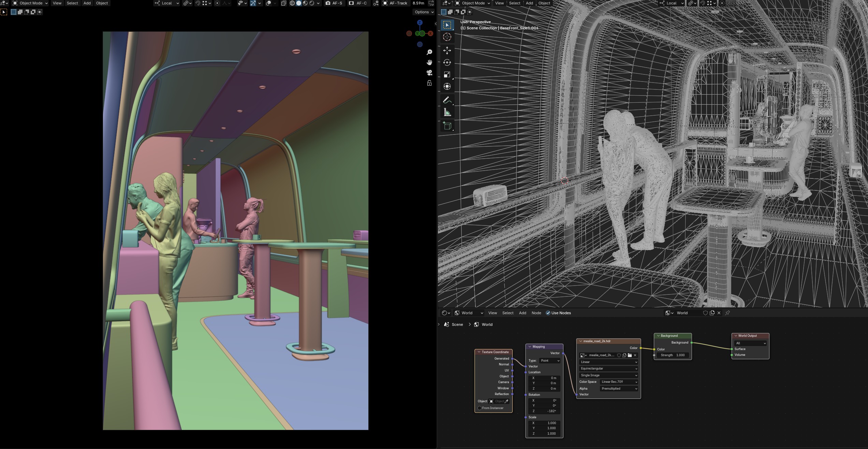Click the zoom magnifier icon in camera view
The image size is (868, 449).
pos(429,52)
